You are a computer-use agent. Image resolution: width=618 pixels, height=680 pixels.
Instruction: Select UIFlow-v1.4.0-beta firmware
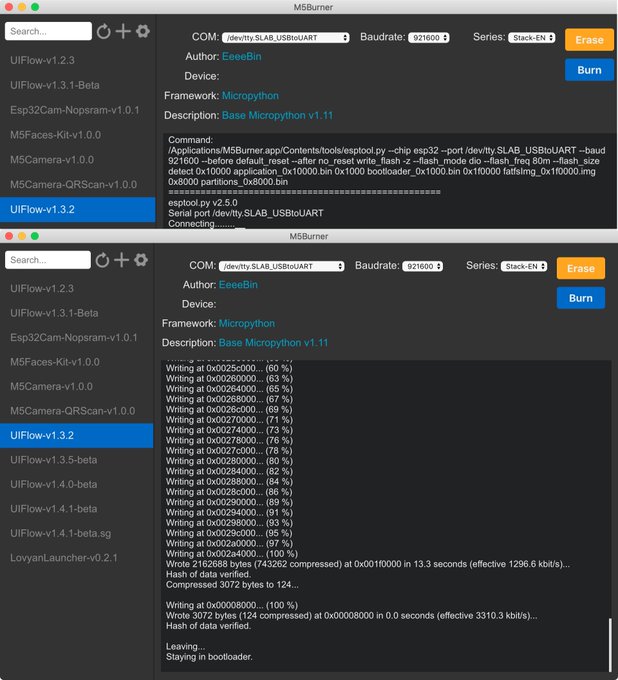click(x=77, y=484)
